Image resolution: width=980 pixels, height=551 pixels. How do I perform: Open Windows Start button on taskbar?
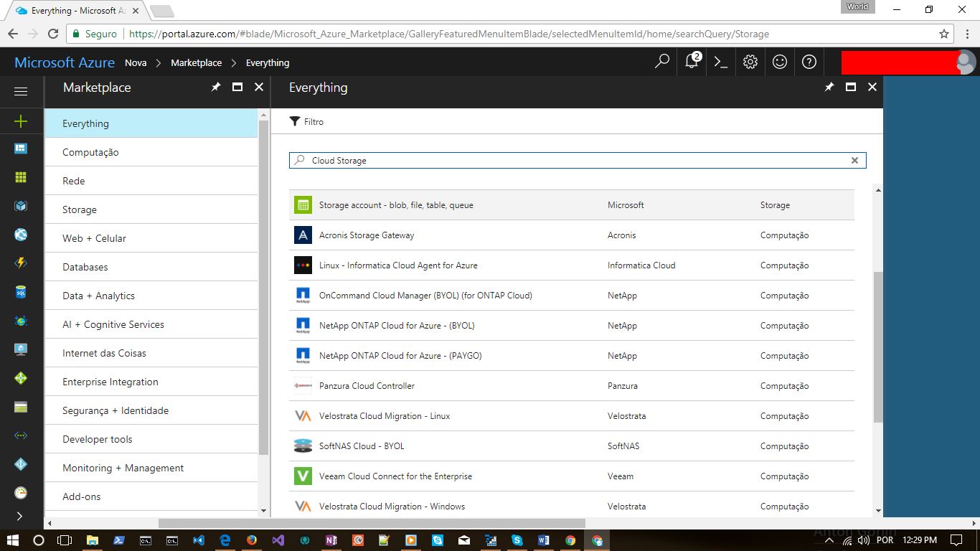pyautogui.click(x=14, y=540)
